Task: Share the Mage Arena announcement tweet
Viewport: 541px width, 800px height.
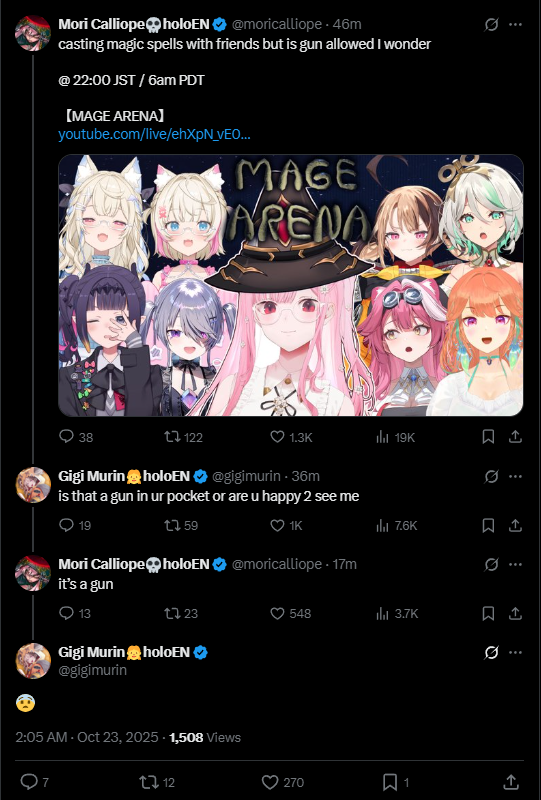Action: click(515, 437)
